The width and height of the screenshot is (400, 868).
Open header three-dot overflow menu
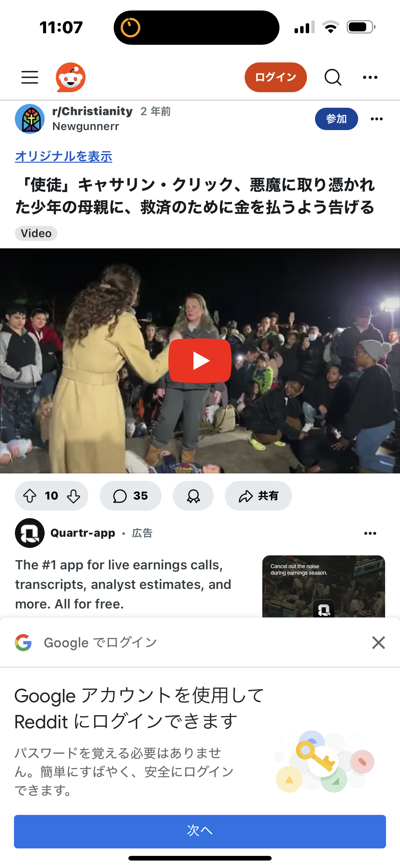[370, 77]
